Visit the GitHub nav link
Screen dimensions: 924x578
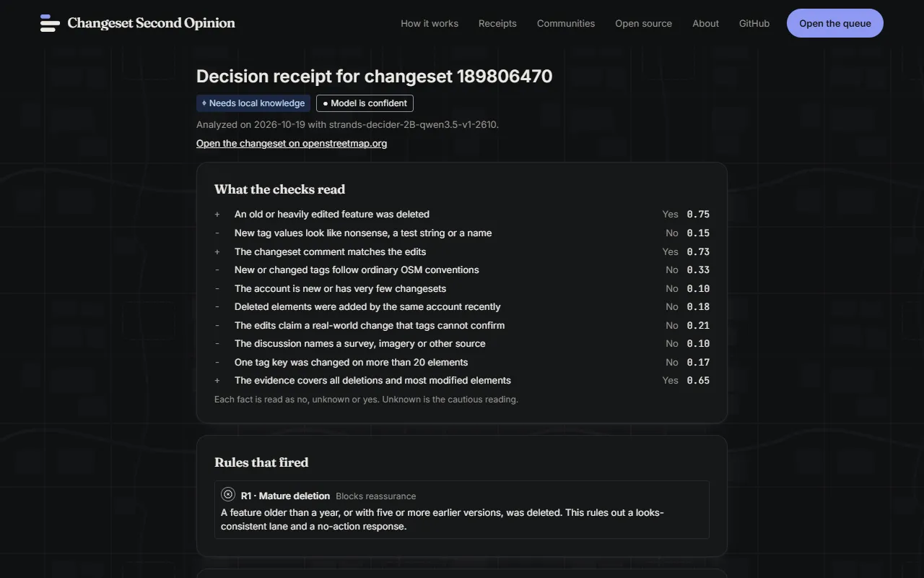[x=754, y=23]
